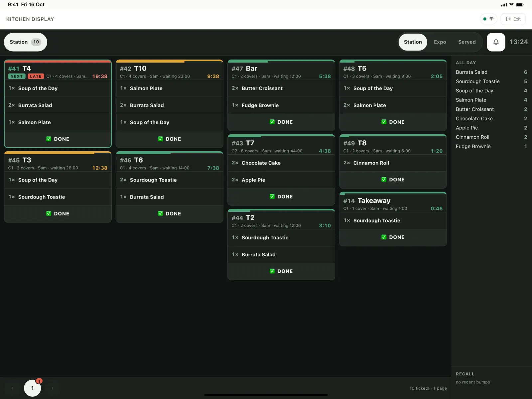Bump Soup of the Day on ticket #48
Image resolution: width=532 pixels, height=399 pixels.
coord(393,88)
